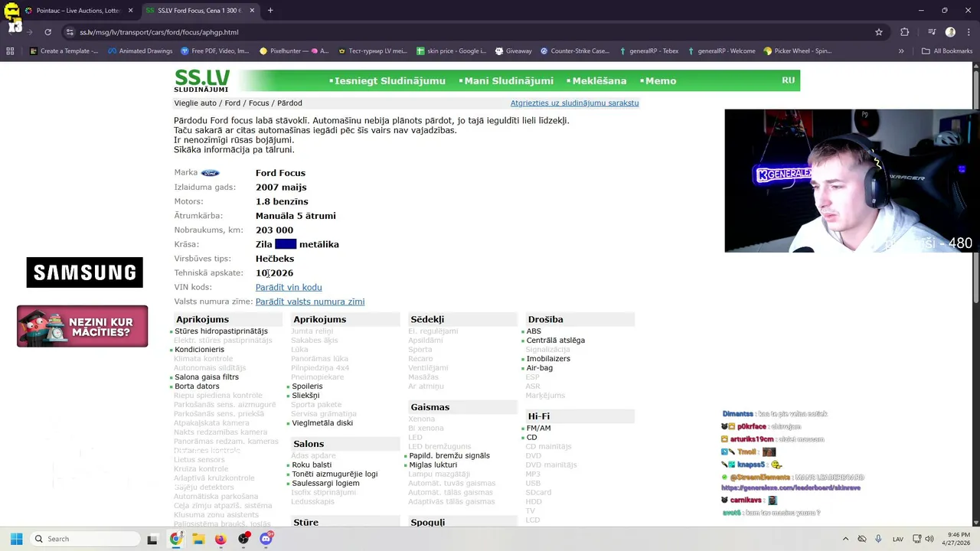Open OBS Studio from the taskbar
The height and width of the screenshot is (551, 980).
[243, 539]
